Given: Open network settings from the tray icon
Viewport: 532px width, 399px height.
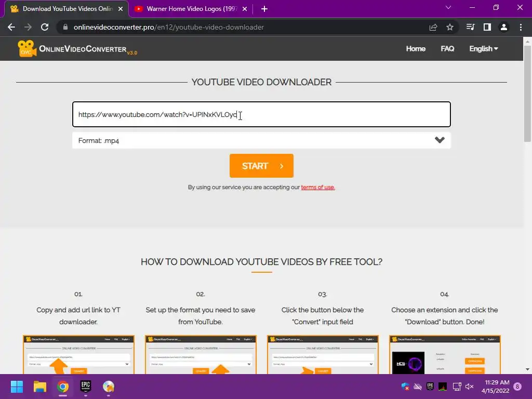Looking at the screenshot, I should (457, 387).
